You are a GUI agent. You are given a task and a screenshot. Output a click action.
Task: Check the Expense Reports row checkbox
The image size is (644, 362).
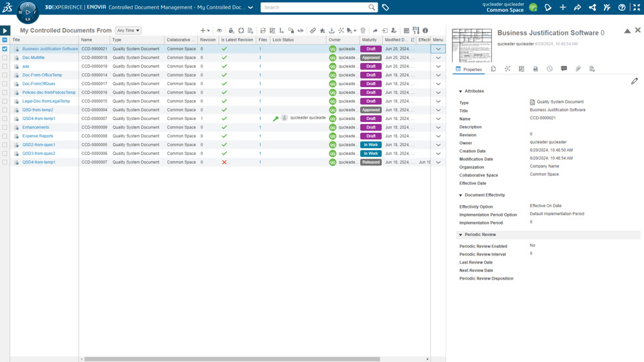tap(5, 136)
